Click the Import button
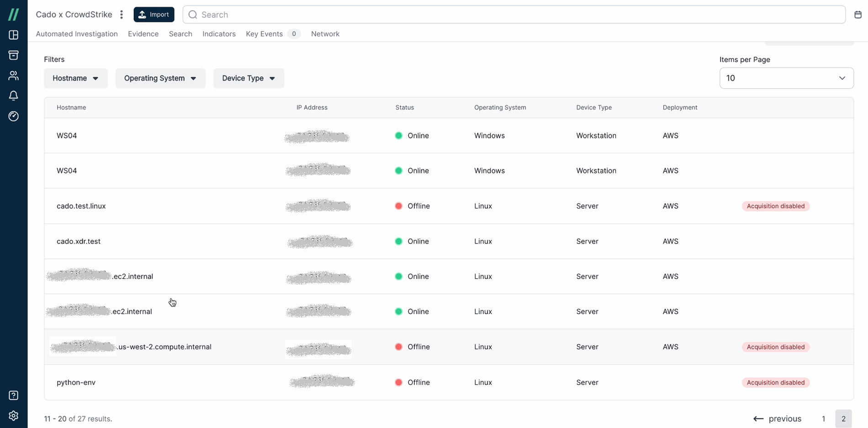Viewport: 868px width, 428px height. tap(154, 15)
